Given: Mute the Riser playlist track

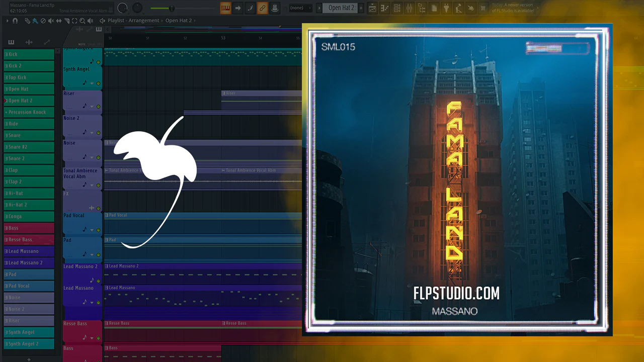Looking at the screenshot, I should (x=98, y=107).
